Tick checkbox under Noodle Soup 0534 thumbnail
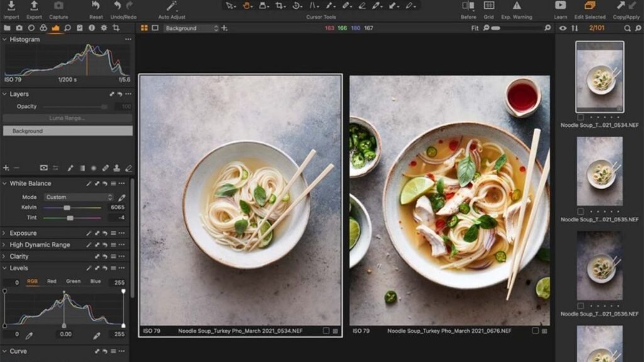 (x=580, y=117)
